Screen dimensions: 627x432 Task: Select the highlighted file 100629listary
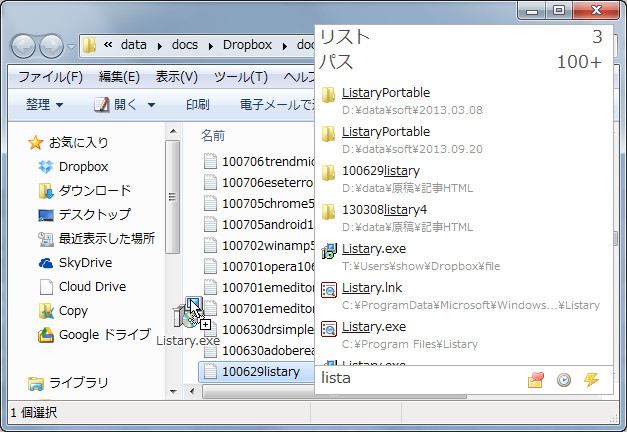pyautogui.click(x=257, y=372)
